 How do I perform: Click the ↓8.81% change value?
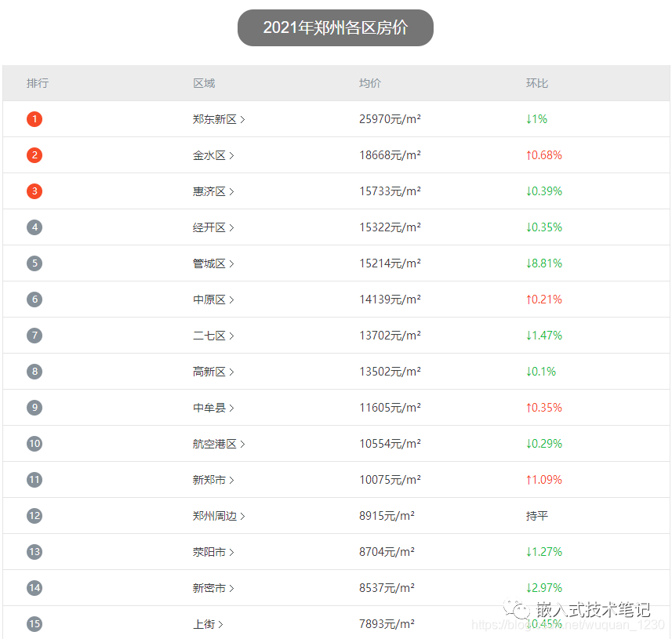click(x=544, y=263)
